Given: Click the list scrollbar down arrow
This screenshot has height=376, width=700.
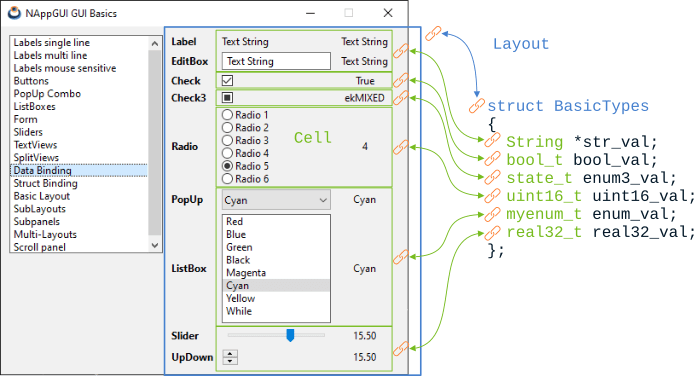Looking at the screenshot, I should click(x=155, y=246).
